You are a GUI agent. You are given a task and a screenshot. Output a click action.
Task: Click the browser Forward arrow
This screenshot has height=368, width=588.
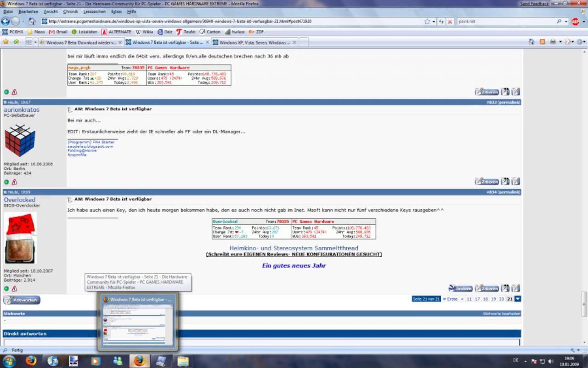pos(15,21)
